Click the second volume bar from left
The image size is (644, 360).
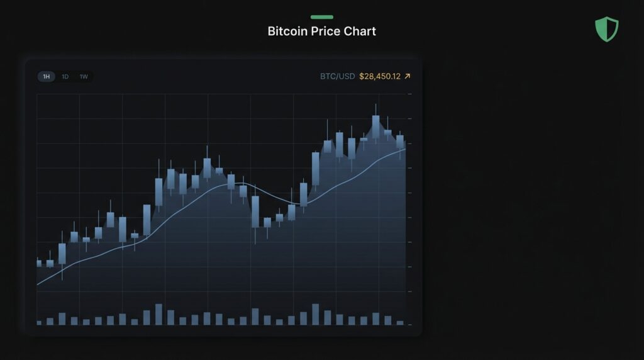coord(50,321)
